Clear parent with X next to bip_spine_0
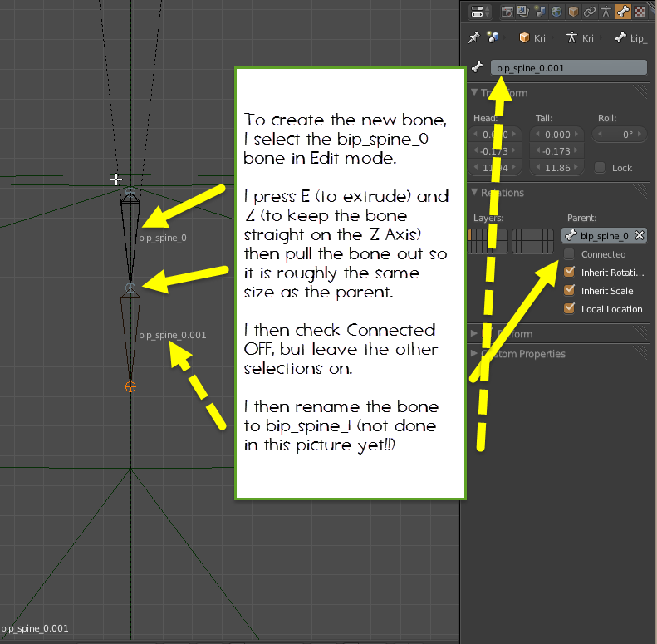This screenshot has height=644, width=657. (x=640, y=235)
